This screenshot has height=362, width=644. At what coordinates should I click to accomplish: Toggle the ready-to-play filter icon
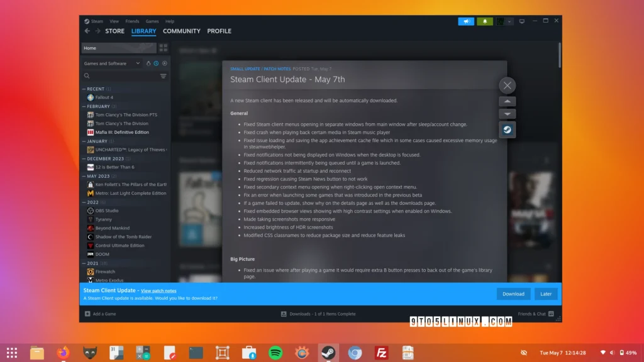pos(164,63)
